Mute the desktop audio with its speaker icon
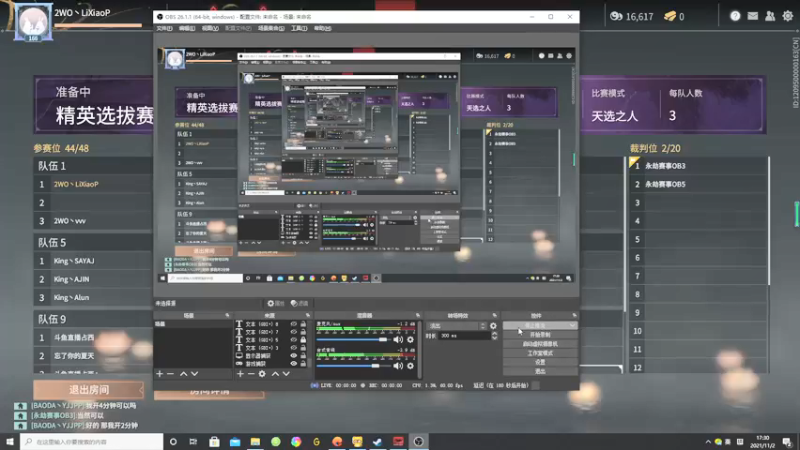 tap(398, 366)
